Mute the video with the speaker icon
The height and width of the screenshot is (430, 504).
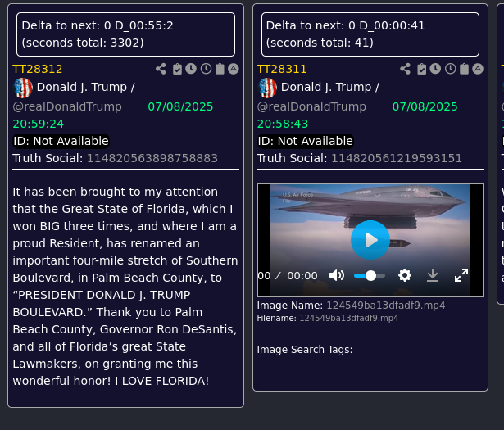(337, 275)
